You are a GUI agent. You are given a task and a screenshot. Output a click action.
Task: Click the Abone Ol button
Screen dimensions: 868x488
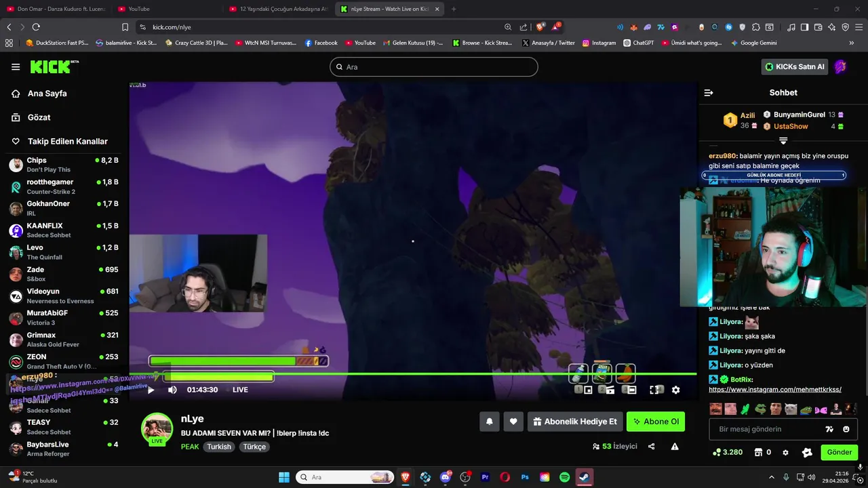click(x=656, y=422)
